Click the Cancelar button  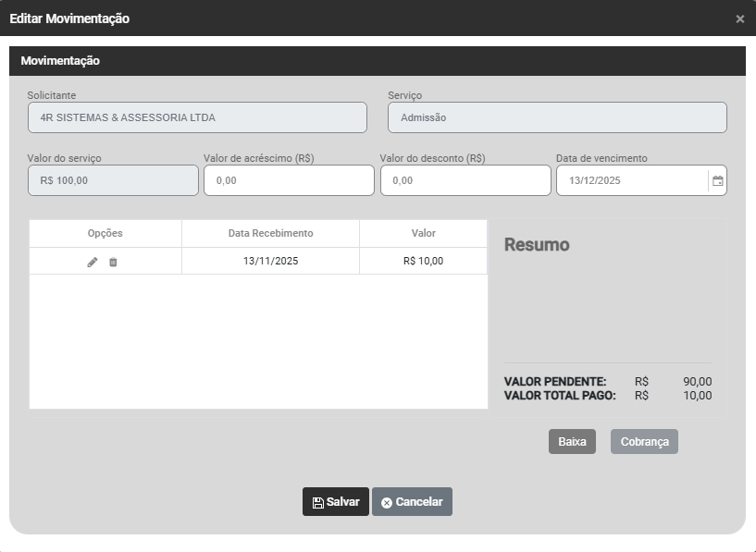point(412,502)
